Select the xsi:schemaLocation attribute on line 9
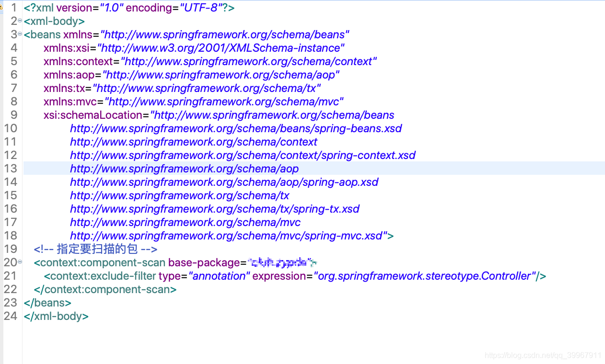This screenshot has width=605, height=364. pyautogui.click(x=93, y=115)
